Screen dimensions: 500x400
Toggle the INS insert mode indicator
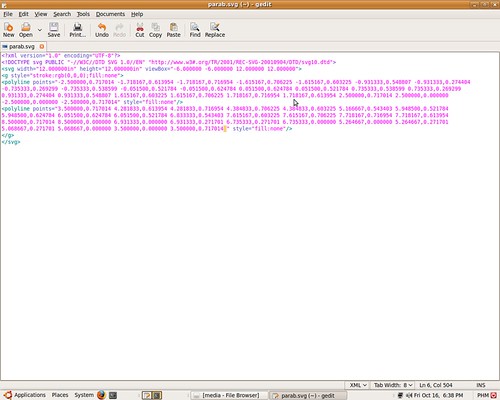click(x=481, y=385)
